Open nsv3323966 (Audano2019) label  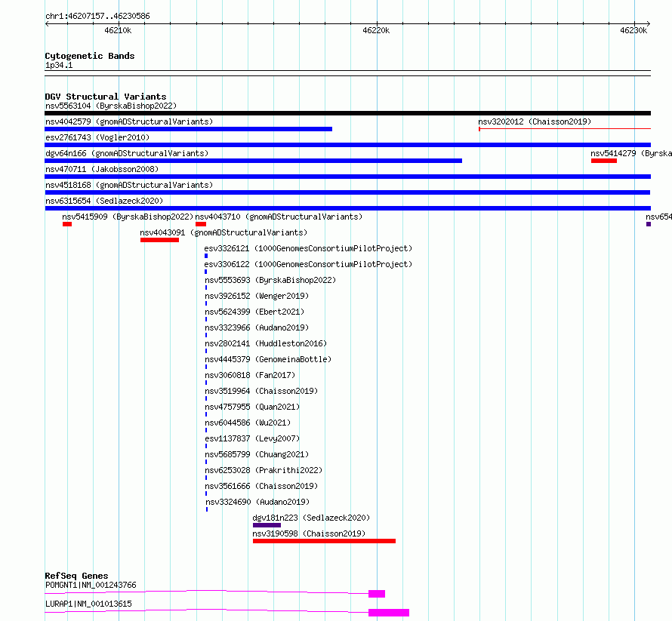tap(257, 327)
